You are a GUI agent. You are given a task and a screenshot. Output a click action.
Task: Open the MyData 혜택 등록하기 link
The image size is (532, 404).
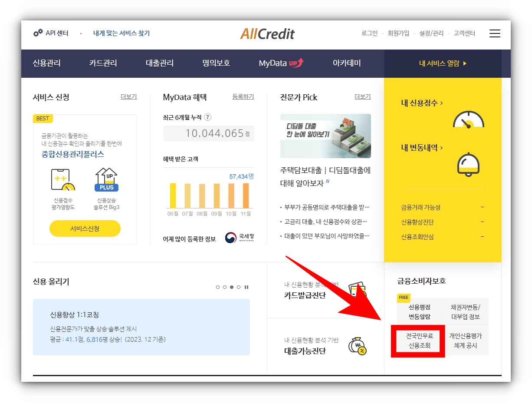[243, 97]
